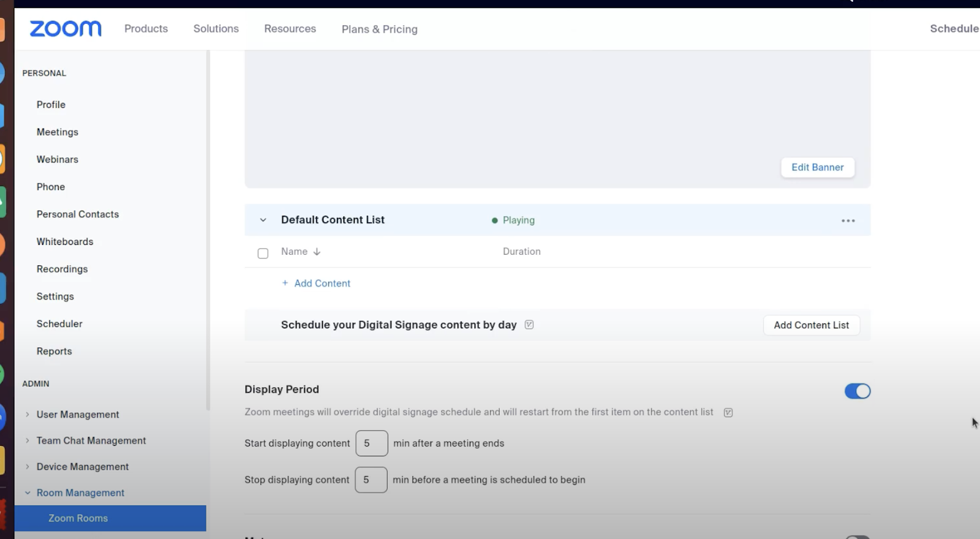Open Meetings from sidebar
Viewport: 980px width, 539px height.
pyautogui.click(x=58, y=132)
